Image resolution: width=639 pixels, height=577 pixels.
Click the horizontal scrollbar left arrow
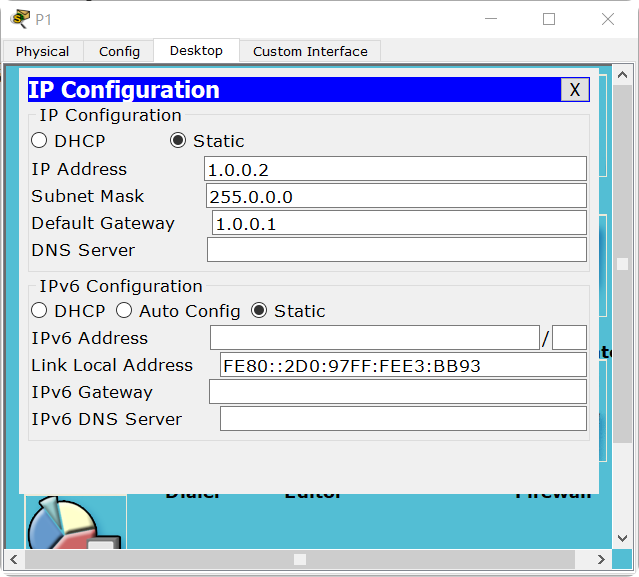pos(14,559)
